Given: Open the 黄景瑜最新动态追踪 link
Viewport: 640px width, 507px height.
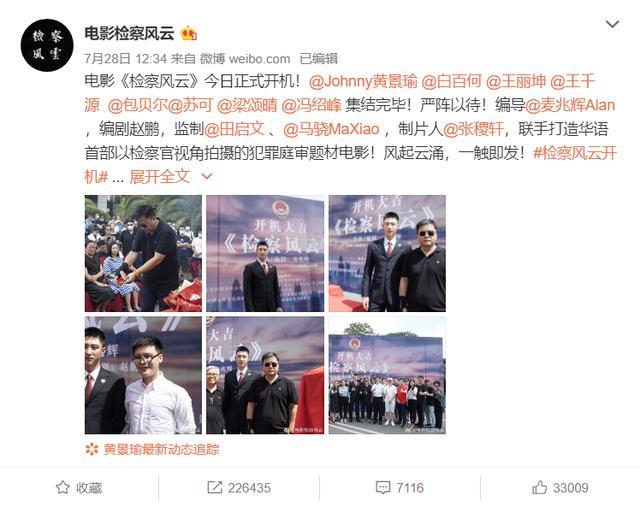Looking at the screenshot, I should coord(161,449).
